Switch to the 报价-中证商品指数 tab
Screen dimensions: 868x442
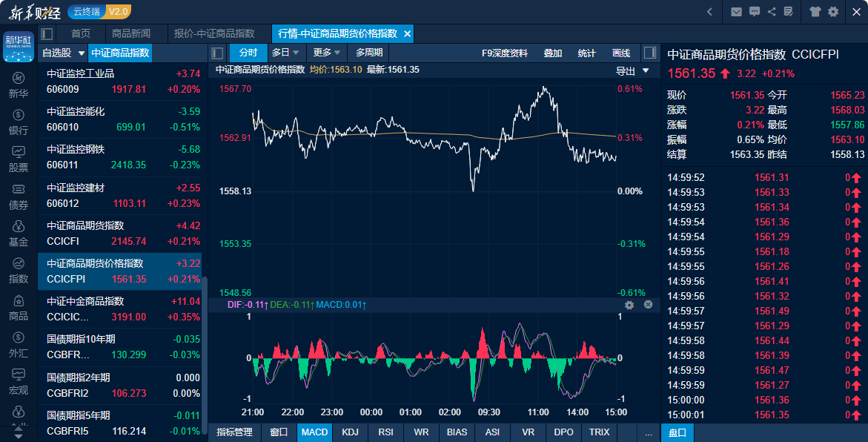[214, 34]
